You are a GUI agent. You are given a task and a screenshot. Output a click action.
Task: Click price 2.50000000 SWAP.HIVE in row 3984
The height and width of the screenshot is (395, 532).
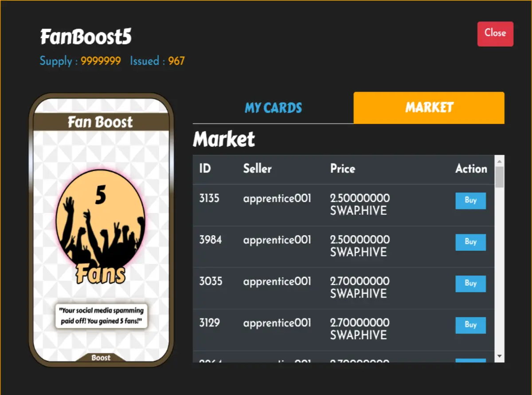point(360,246)
